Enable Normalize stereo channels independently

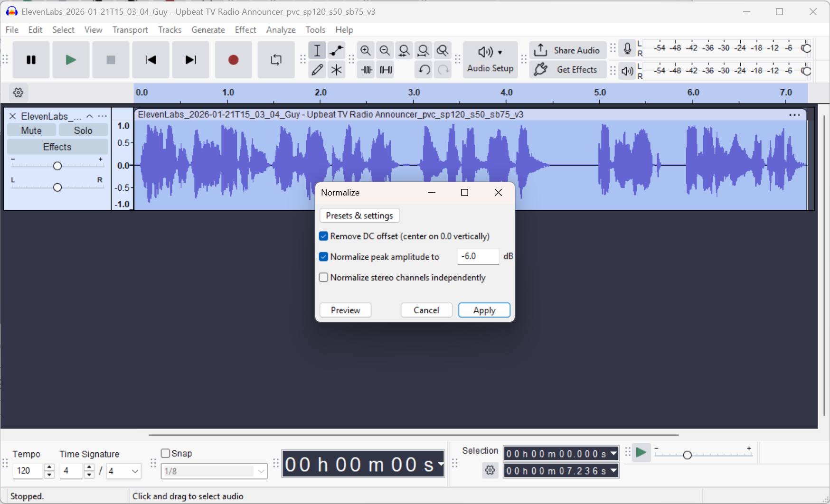pyautogui.click(x=324, y=278)
